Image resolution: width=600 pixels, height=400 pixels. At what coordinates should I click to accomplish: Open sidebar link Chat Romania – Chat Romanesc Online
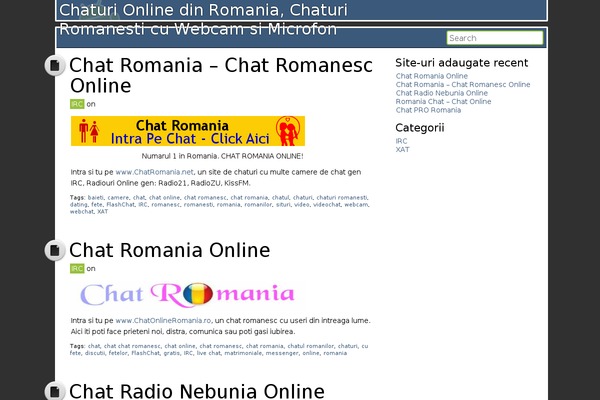(x=463, y=85)
